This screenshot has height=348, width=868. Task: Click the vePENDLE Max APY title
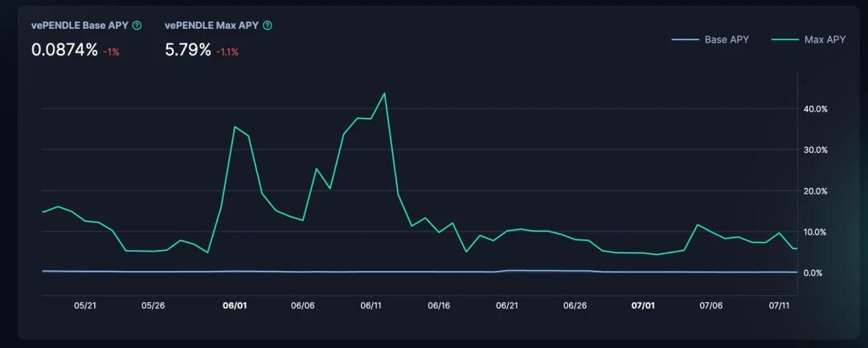[x=211, y=26]
